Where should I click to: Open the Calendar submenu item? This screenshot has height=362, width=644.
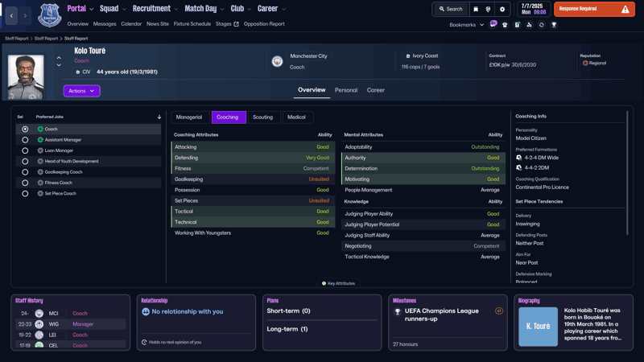coord(131,24)
